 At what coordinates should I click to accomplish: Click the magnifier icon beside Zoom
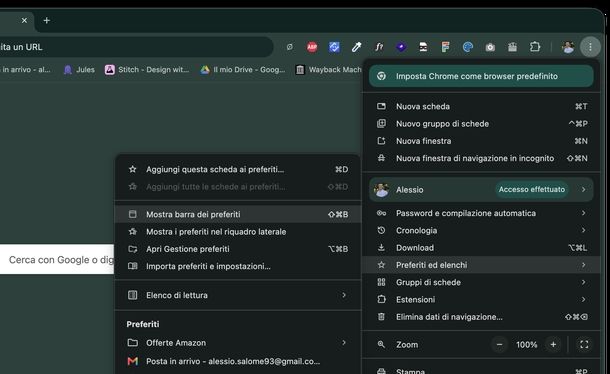tap(381, 344)
